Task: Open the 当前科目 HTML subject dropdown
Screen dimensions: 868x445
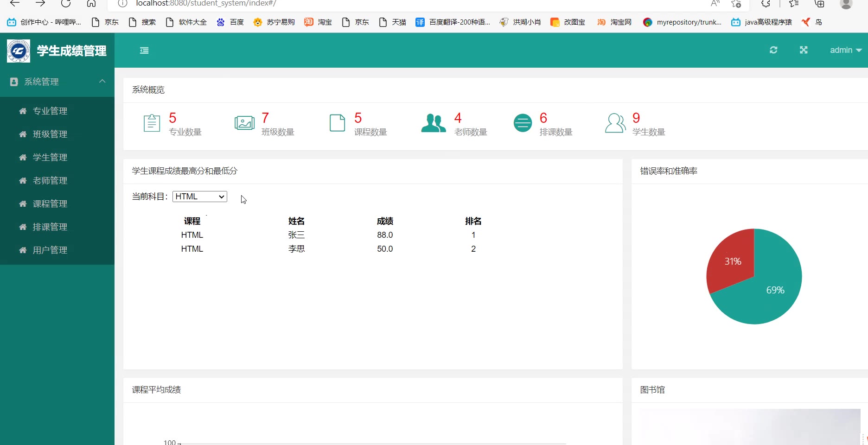Action: 200,197
